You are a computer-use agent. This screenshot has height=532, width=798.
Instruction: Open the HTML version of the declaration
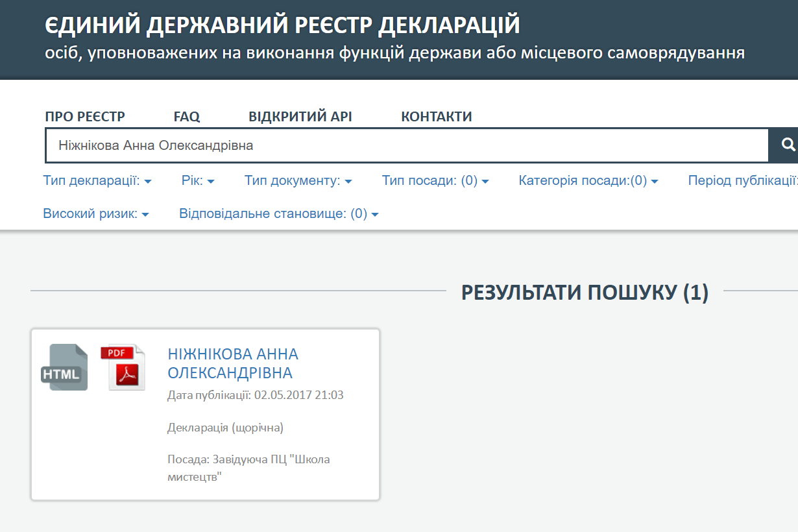pyautogui.click(x=64, y=367)
